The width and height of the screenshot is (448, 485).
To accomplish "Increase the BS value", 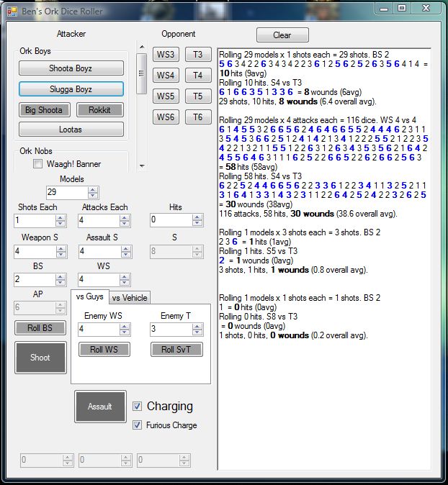I will point(61,277).
